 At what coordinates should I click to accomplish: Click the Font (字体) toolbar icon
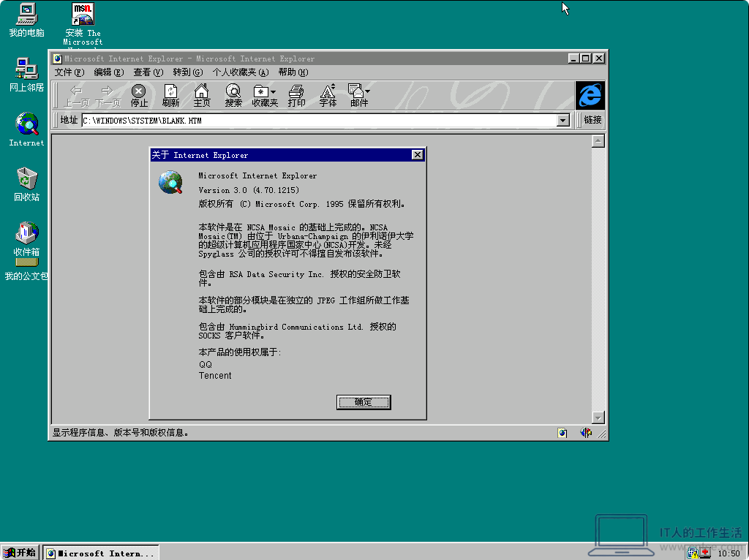click(328, 96)
